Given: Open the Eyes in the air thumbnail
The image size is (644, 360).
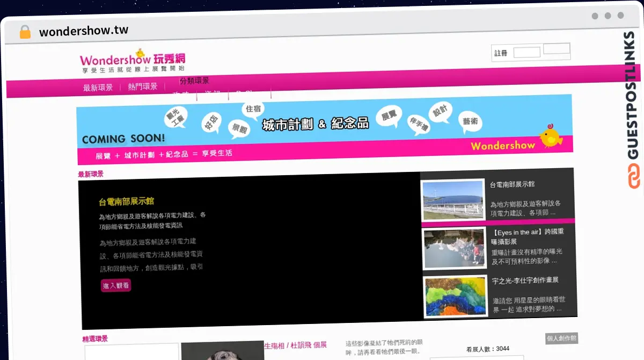Looking at the screenshot, I should click(454, 248).
